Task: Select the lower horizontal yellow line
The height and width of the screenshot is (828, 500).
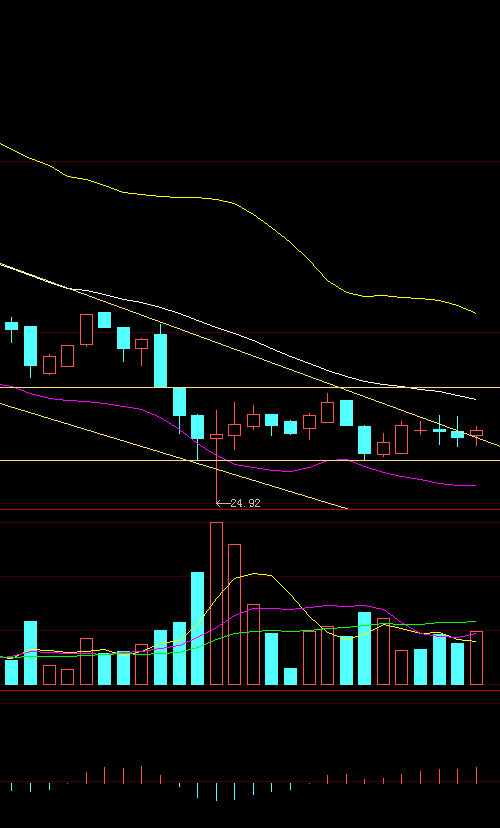Action: (250, 460)
